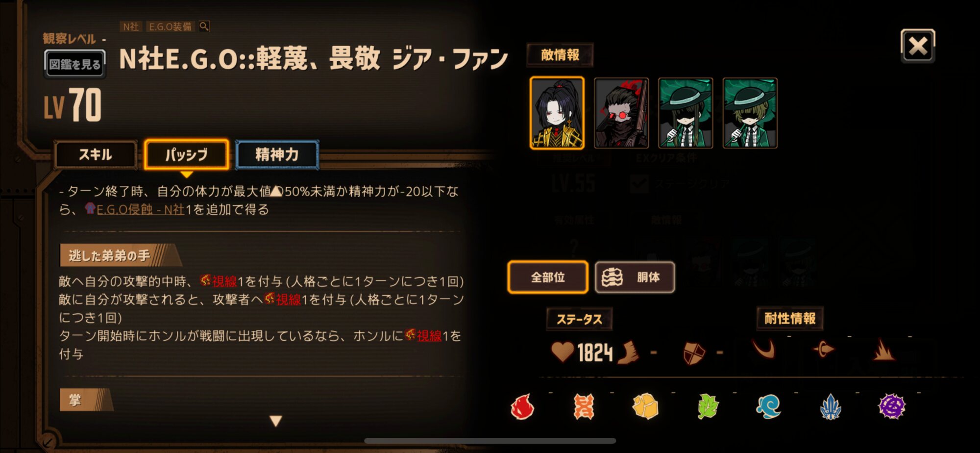Click the shield defense level icon
980x453 pixels.
pos(694,352)
